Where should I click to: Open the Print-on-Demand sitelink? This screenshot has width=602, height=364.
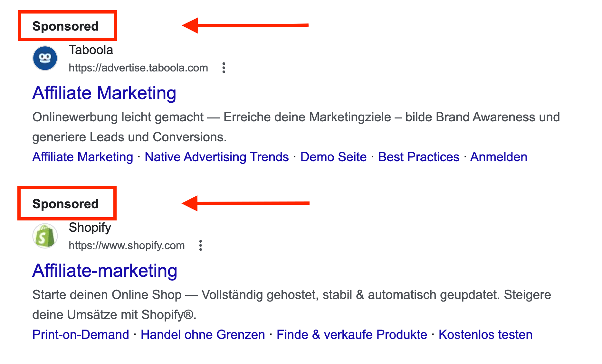(x=80, y=335)
